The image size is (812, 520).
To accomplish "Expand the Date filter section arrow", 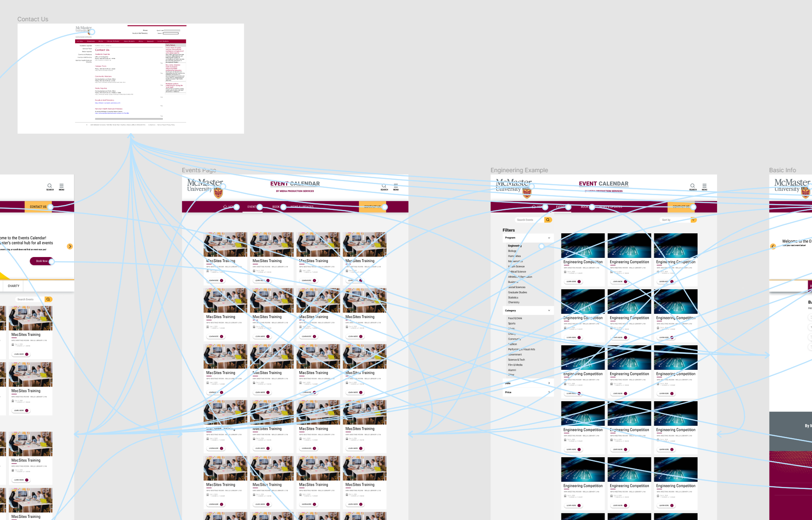I will [x=549, y=383].
